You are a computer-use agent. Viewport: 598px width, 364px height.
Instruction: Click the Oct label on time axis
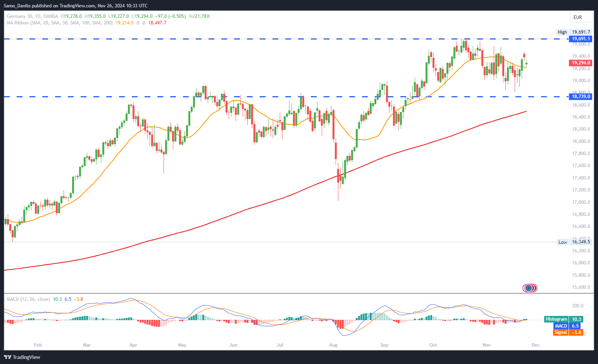pyautogui.click(x=433, y=345)
